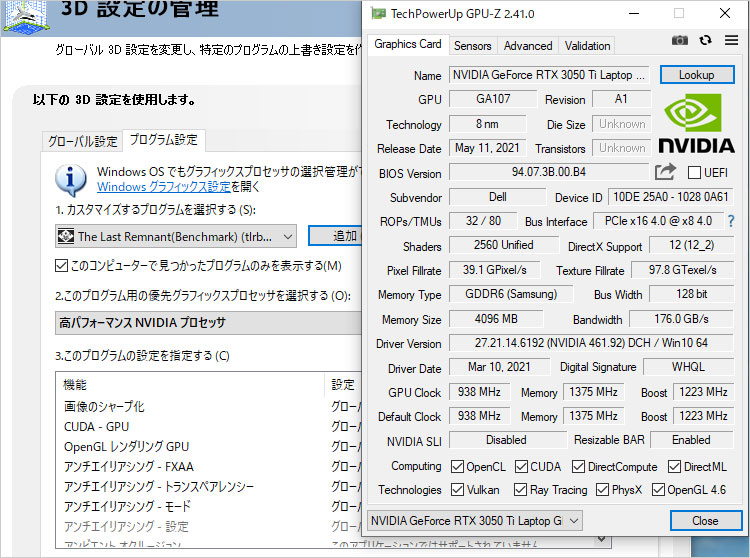Switch to グローバル設定 tab
Viewport: 750px width, 558px height.
(82, 141)
